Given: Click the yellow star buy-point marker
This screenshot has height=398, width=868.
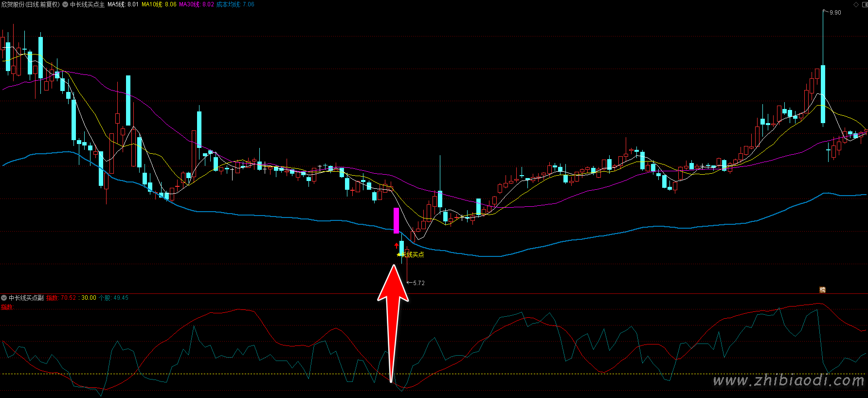Looking at the screenshot, I should (x=399, y=254).
